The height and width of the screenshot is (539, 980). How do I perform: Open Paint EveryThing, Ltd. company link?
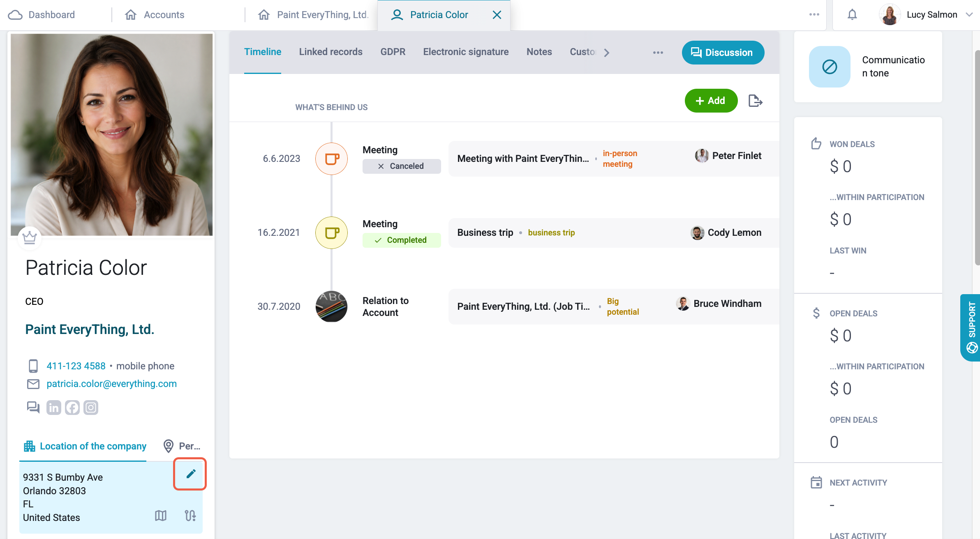pos(90,329)
